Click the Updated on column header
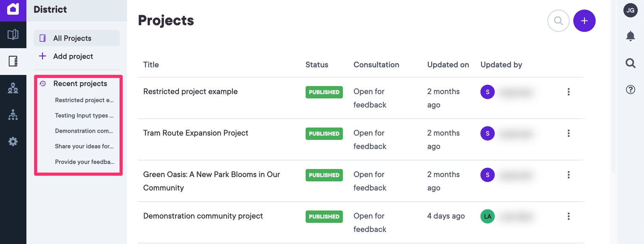 click(x=448, y=65)
